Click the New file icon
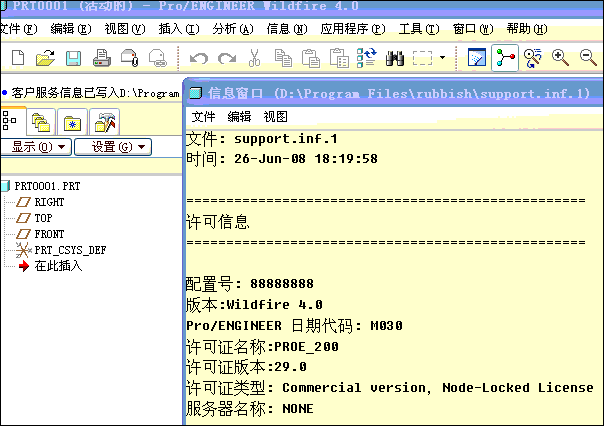 pos(18,58)
